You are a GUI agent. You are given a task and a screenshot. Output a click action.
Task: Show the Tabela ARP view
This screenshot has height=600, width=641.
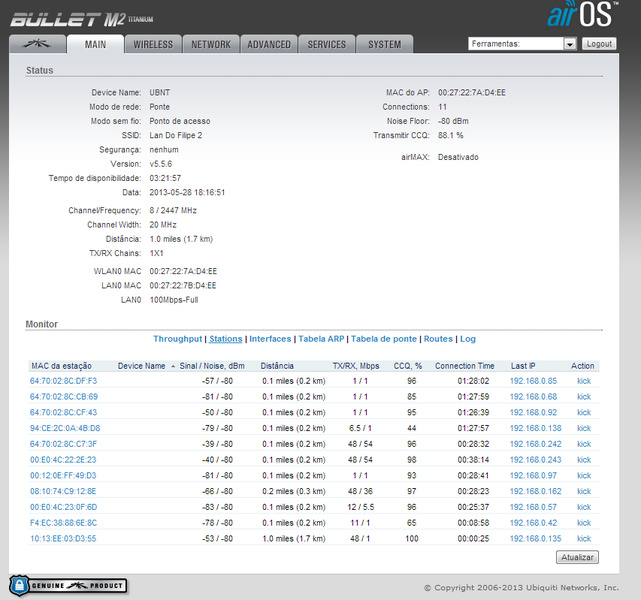321,339
